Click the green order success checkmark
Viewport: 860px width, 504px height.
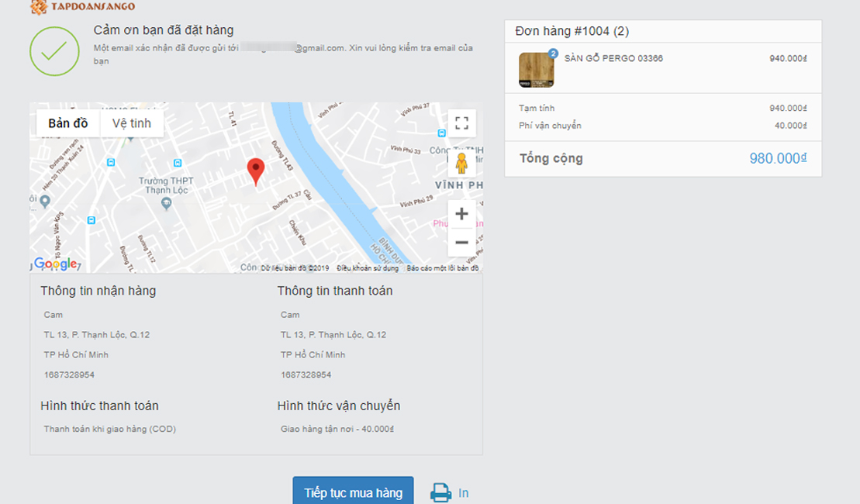click(x=53, y=50)
